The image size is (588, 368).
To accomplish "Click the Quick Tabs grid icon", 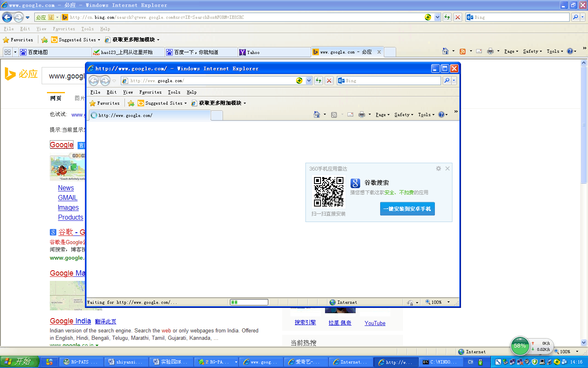I will (7, 52).
